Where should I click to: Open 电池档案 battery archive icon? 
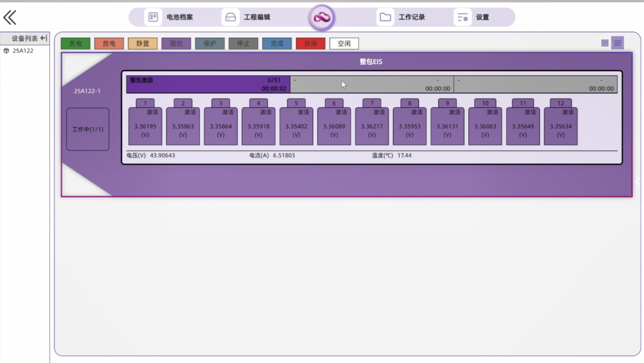[153, 17]
